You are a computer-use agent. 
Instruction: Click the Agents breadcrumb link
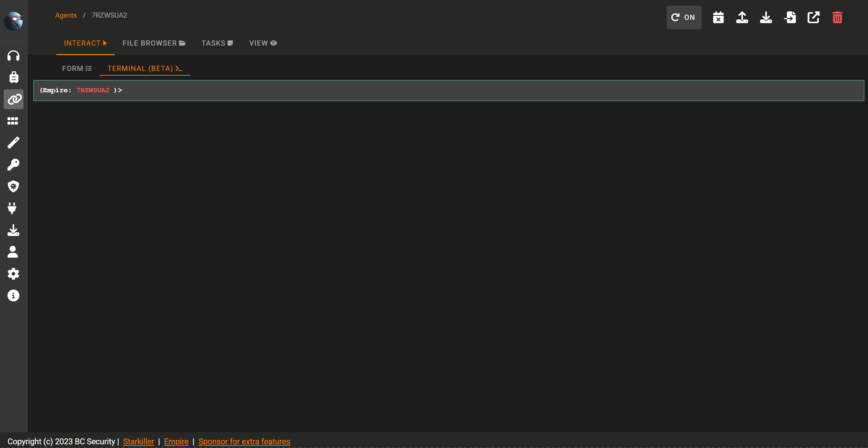[66, 15]
